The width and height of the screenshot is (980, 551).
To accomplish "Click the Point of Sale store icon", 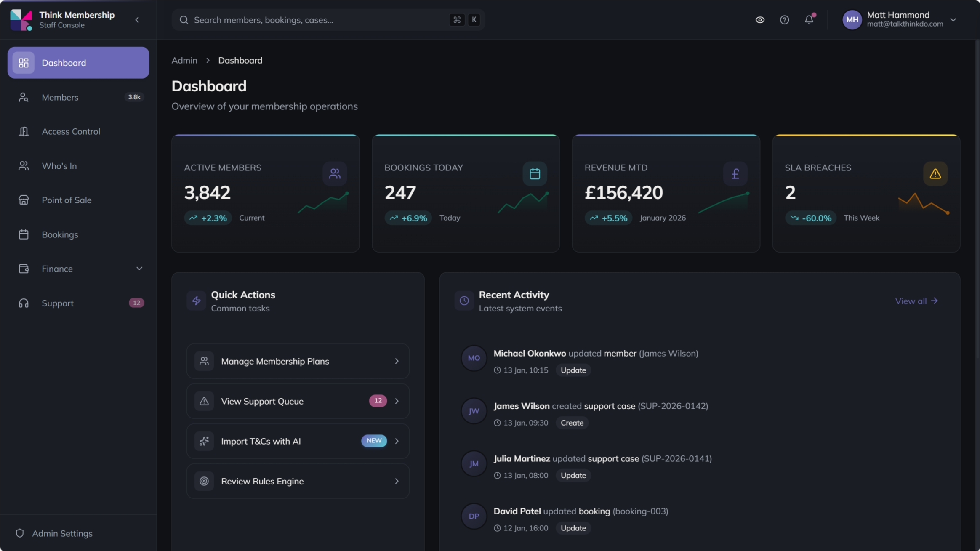I will click(x=24, y=200).
